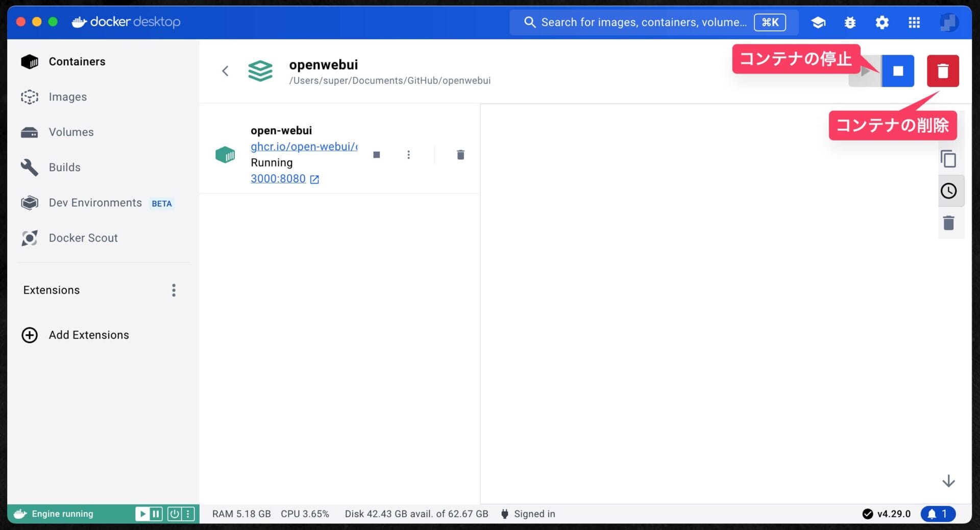Open the open-webui row three-dot menu
Screen dimensions: 980x530
click(408, 155)
